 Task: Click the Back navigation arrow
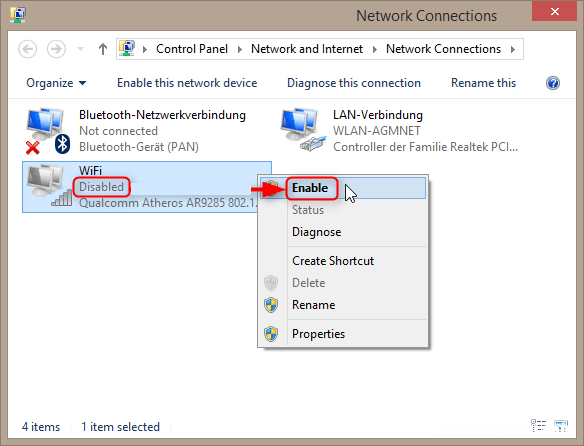pyautogui.click(x=28, y=49)
